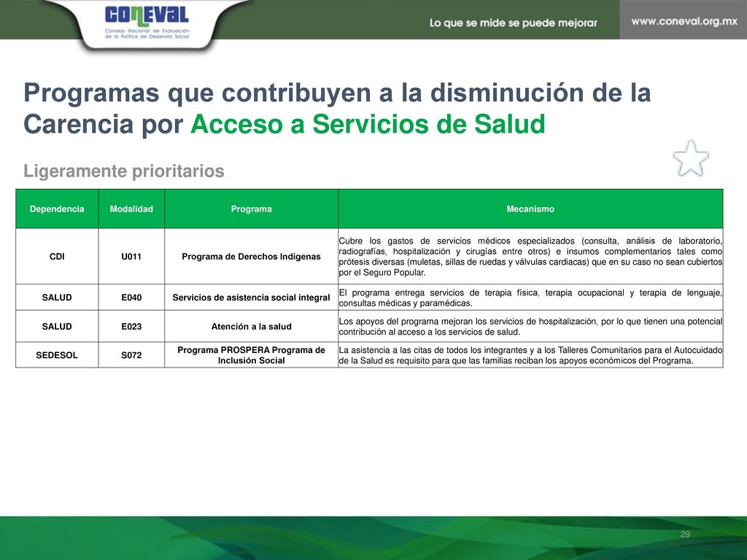Open the www.coneval.org.mx link
This screenshot has height=560, width=747.
pos(684,21)
